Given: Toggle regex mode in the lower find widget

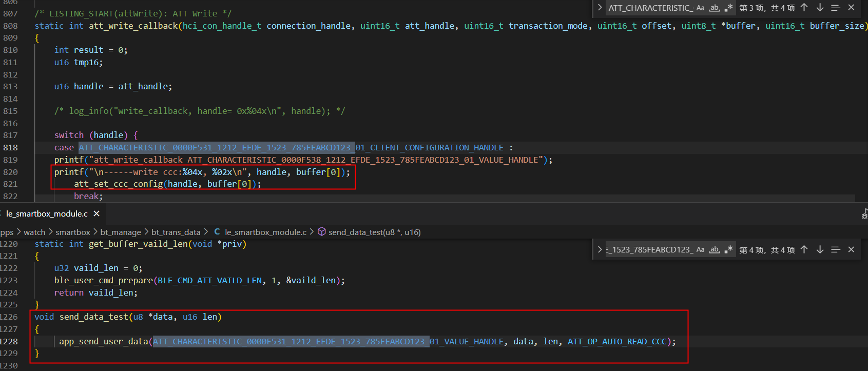Looking at the screenshot, I should (x=728, y=249).
